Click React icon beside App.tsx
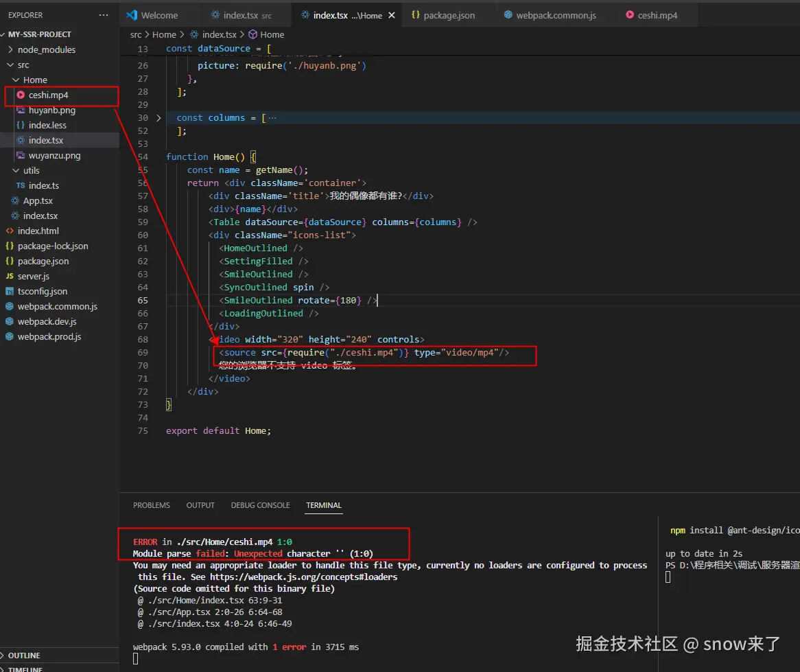 point(15,200)
